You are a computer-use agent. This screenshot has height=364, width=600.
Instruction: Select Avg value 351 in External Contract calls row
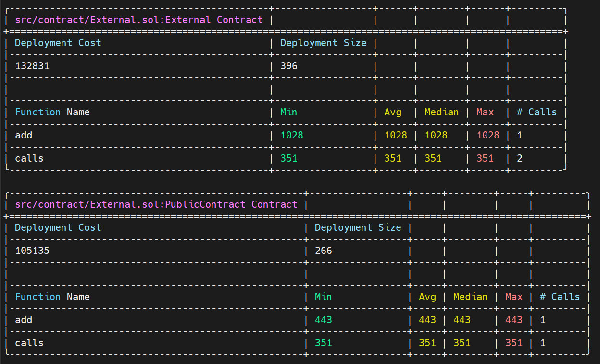tap(393, 158)
